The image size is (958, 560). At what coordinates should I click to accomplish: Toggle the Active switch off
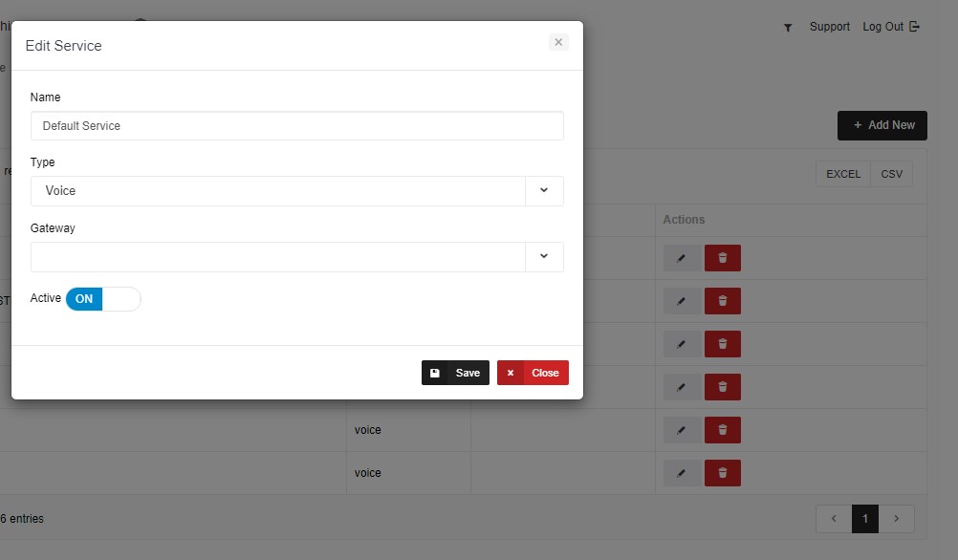click(103, 299)
